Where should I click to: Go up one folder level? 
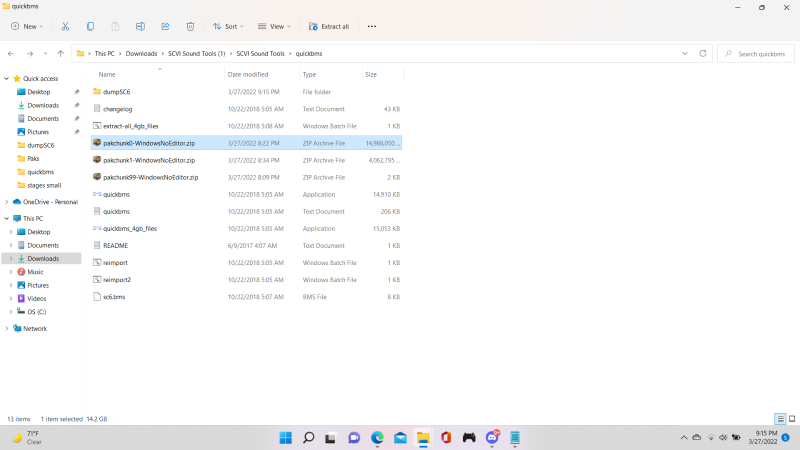point(61,54)
